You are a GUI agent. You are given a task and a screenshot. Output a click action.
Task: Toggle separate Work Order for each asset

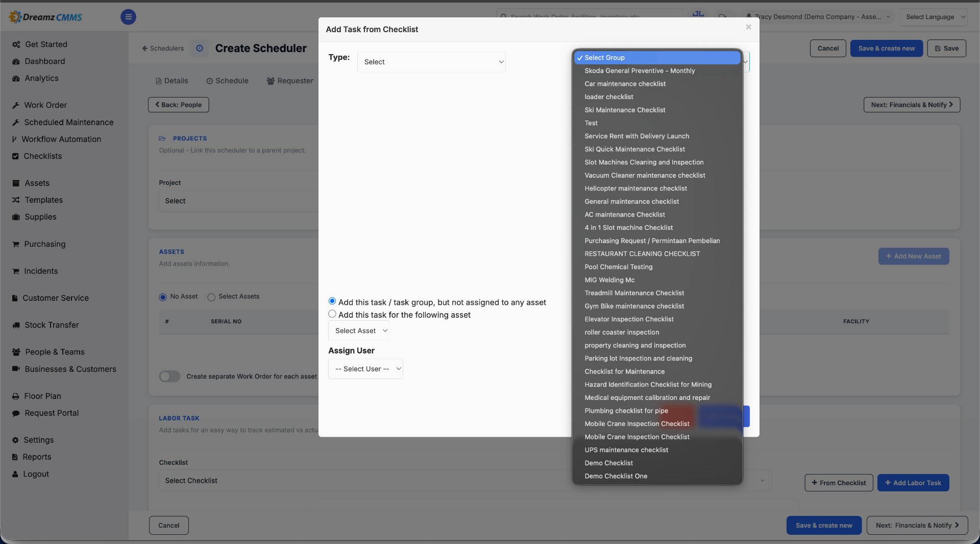[170, 376]
